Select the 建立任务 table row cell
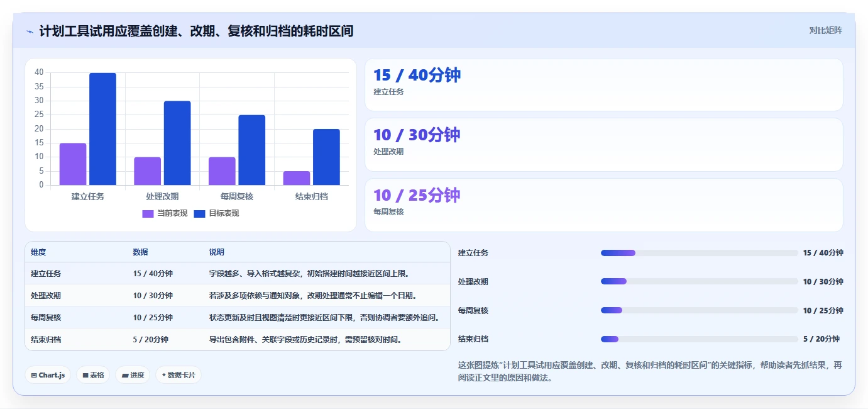The height and width of the screenshot is (409, 868). [x=46, y=274]
